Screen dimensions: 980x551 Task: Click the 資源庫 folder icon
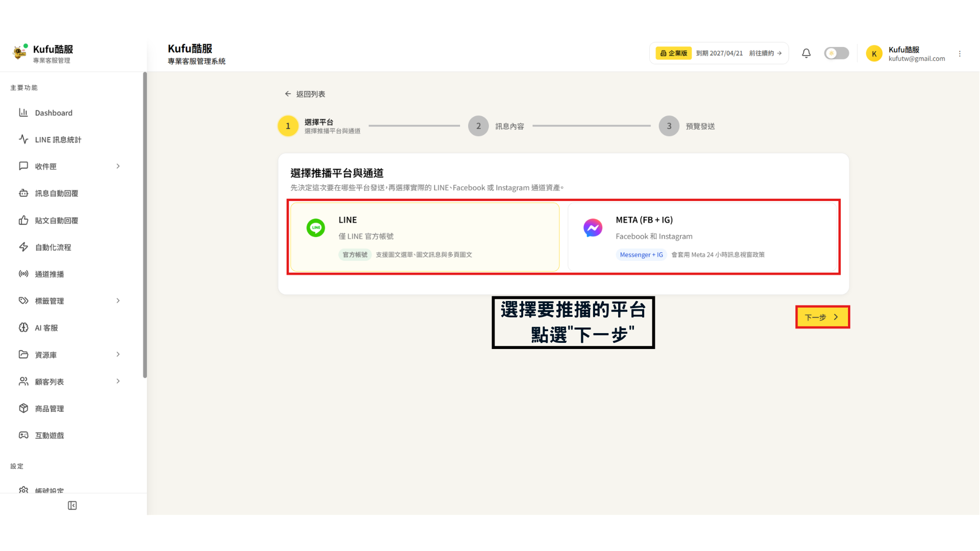click(x=23, y=354)
